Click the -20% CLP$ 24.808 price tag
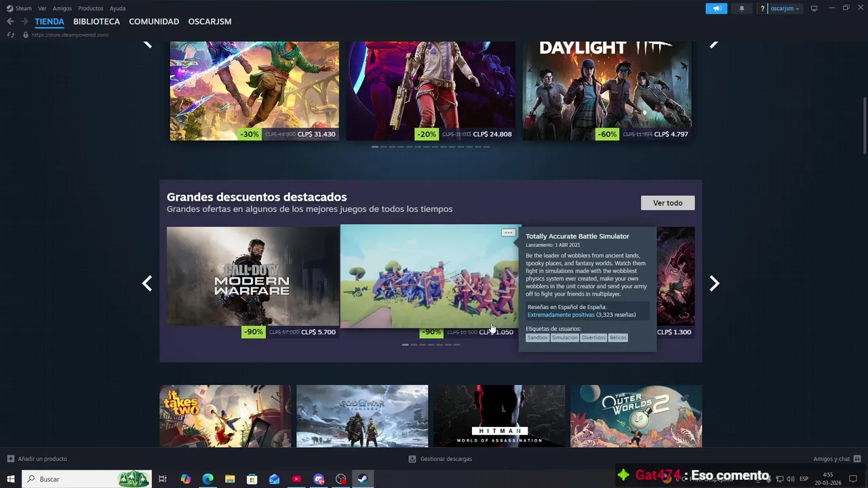This screenshot has width=868, height=488. coord(465,134)
